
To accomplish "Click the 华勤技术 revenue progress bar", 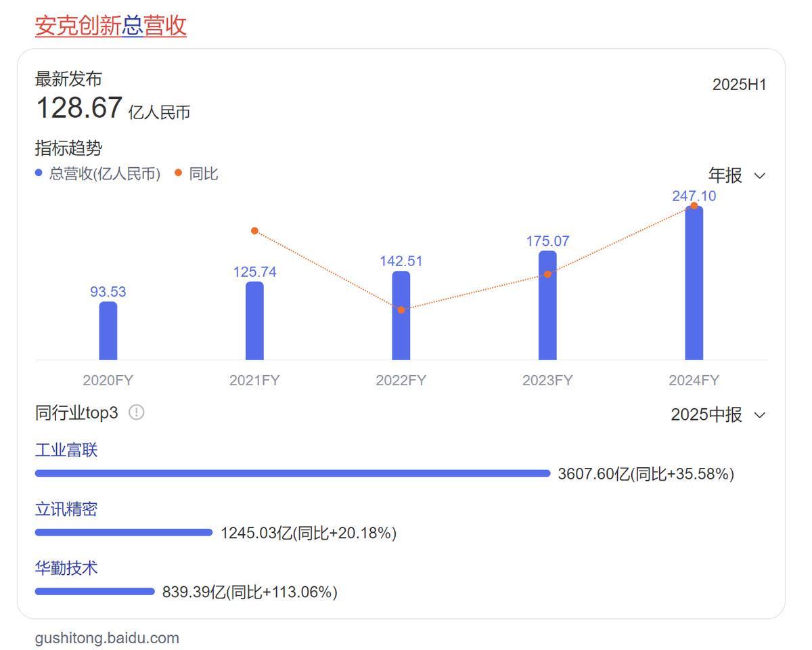I will pyautogui.click(x=95, y=591).
